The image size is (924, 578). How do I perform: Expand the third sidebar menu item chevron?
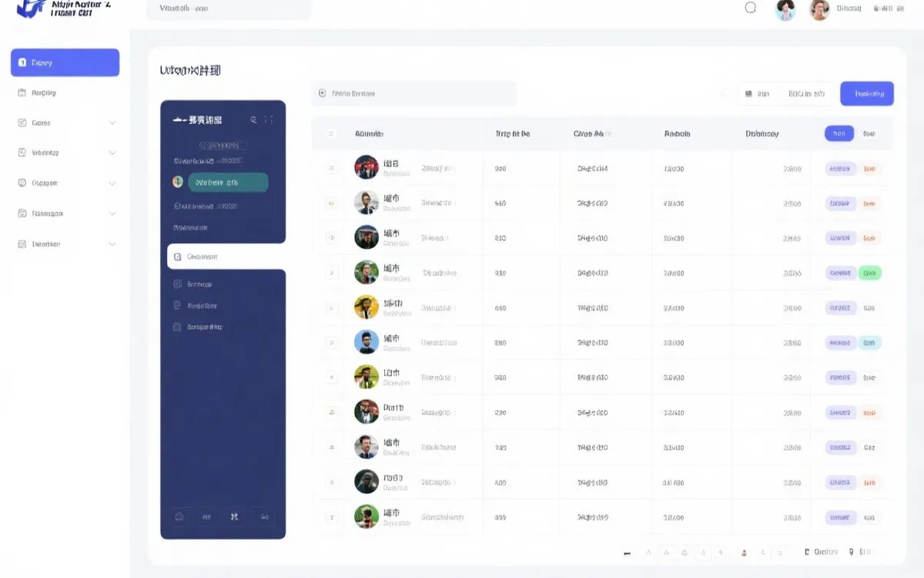pyautogui.click(x=112, y=123)
